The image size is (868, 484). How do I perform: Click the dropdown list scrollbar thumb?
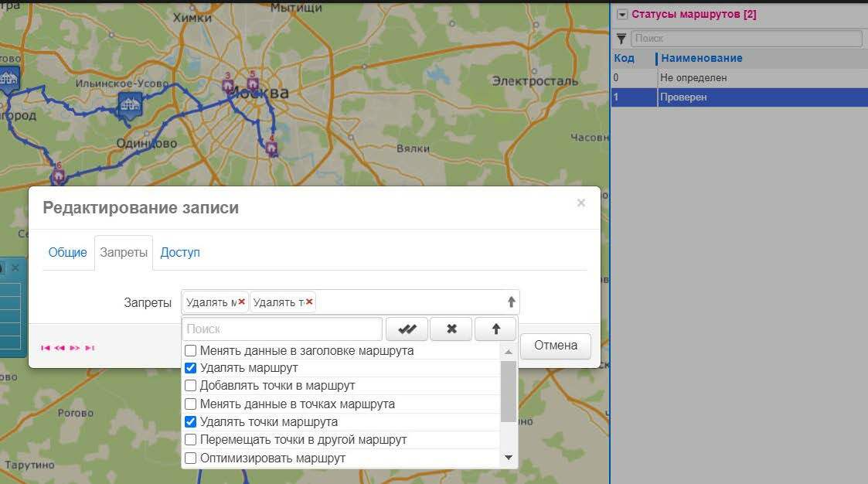(x=508, y=391)
